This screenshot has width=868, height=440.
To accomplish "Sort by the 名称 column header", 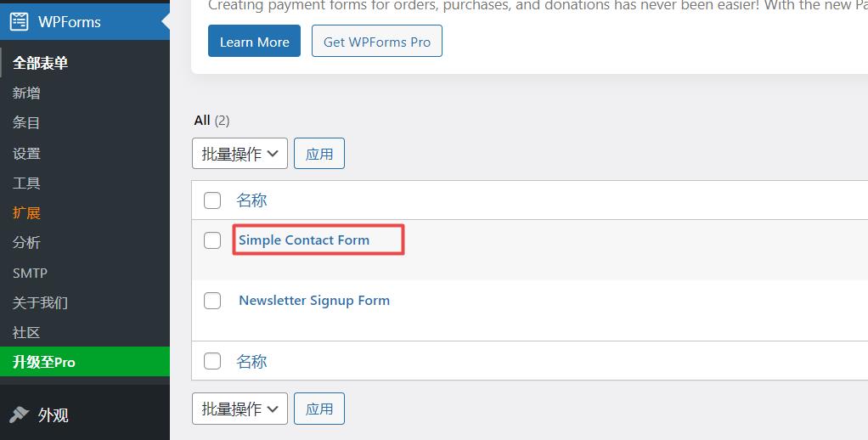I will pos(251,200).
